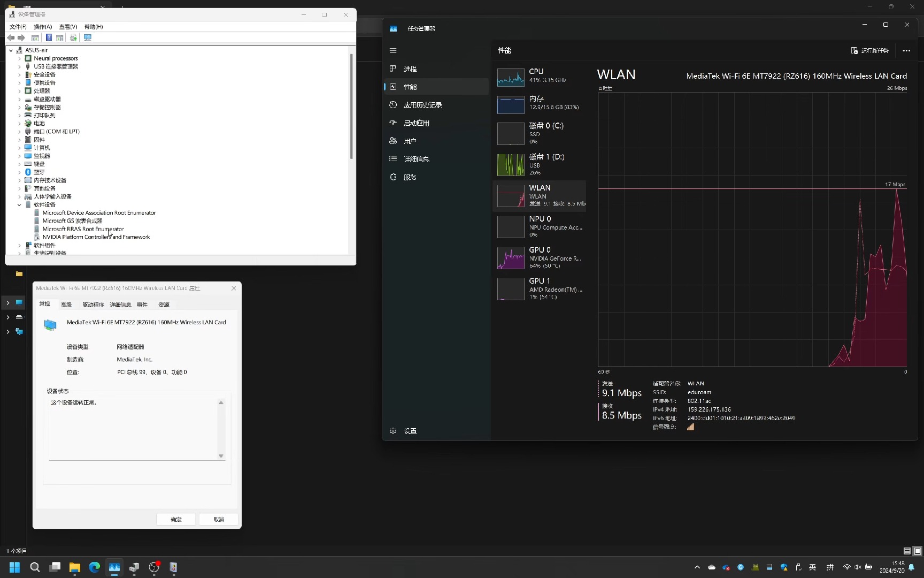924x578 pixels.
Task: Select Microsoft Device Association Root Enumerator
Action: point(99,212)
